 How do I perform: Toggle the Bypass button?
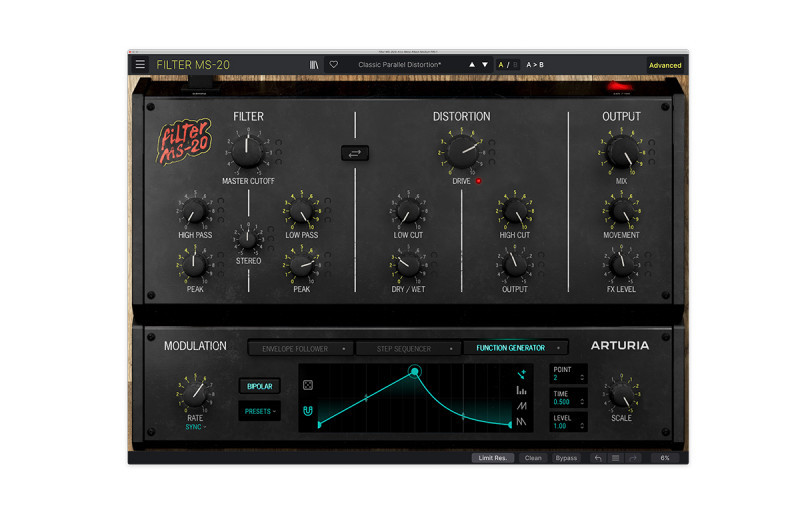pos(566,458)
